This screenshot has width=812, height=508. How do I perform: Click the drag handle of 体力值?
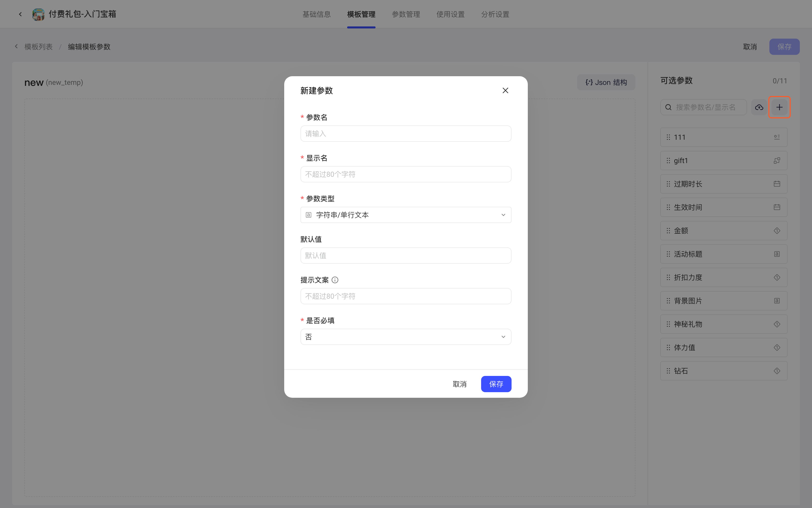(x=668, y=347)
